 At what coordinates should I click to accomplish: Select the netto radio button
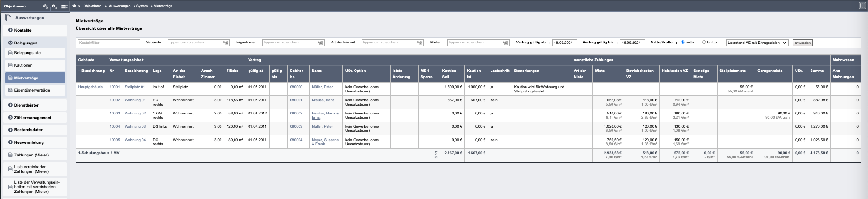tap(683, 43)
